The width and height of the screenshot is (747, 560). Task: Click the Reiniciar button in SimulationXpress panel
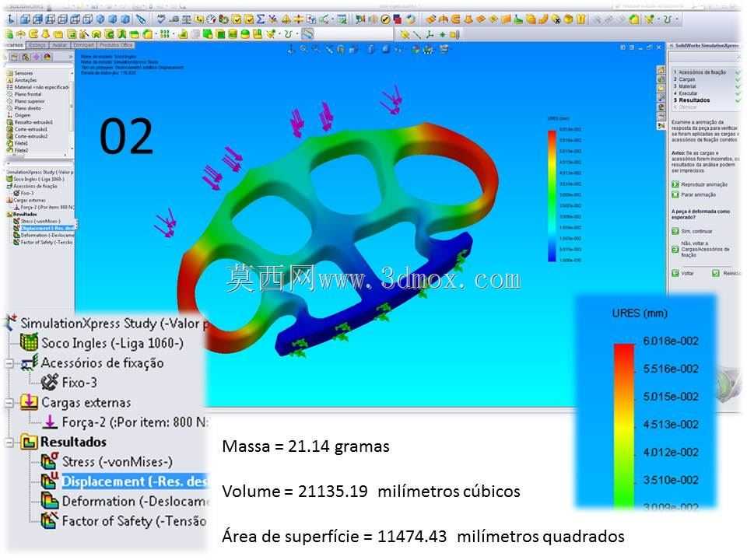(x=726, y=273)
